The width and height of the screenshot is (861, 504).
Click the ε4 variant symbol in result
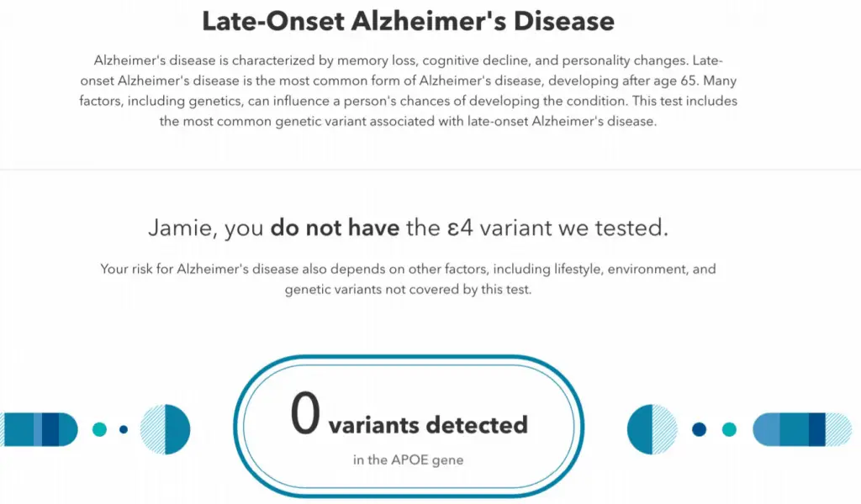click(460, 228)
